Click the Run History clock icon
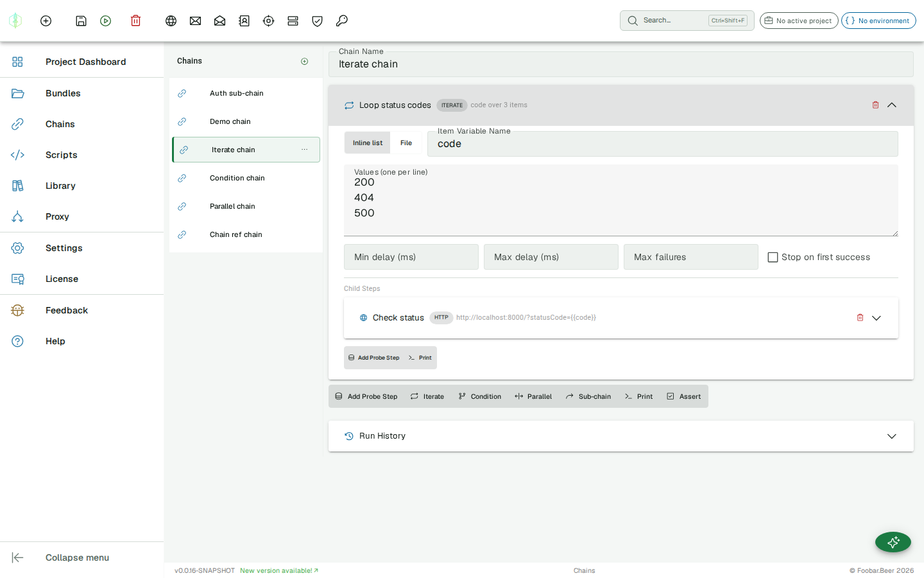Viewport: 924px width, 578px height. click(x=349, y=436)
